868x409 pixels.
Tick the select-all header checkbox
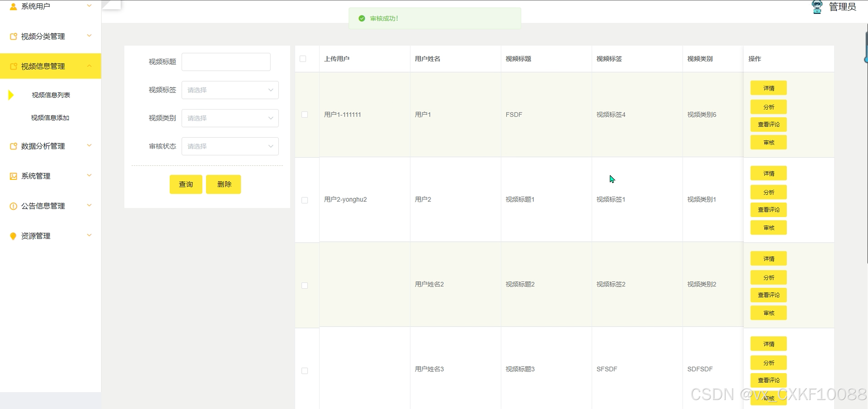[303, 59]
